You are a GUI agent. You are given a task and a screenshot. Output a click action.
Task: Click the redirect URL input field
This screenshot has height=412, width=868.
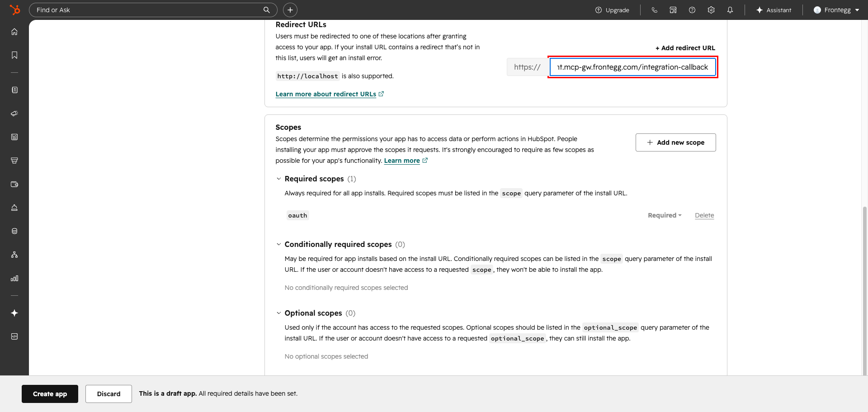coord(632,67)
